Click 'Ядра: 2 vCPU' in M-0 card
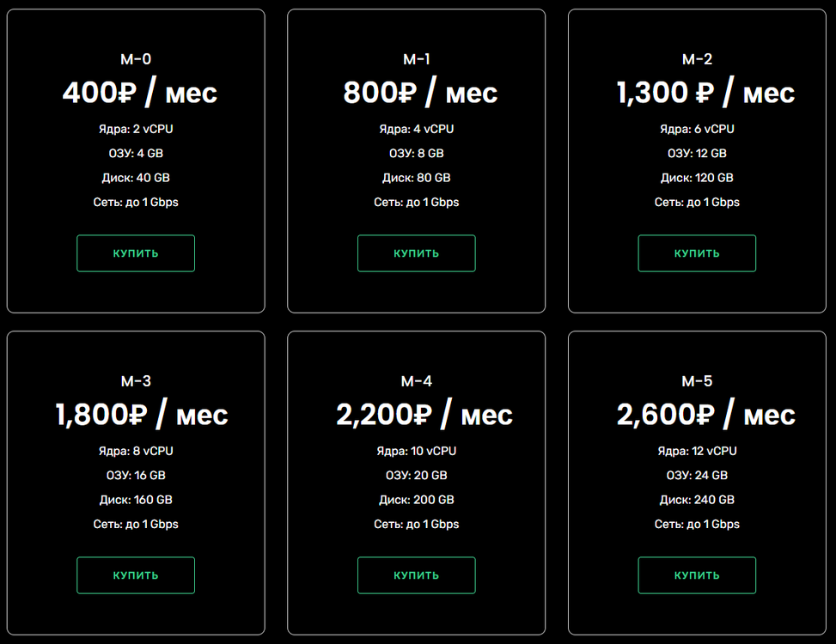Viewport: 836px width, 644px height. (136, 129)
